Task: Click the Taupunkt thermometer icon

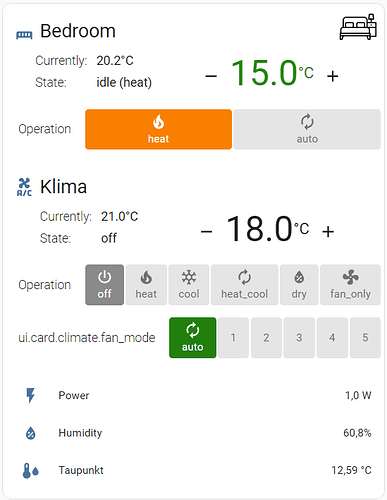Action: coord(31,471)
